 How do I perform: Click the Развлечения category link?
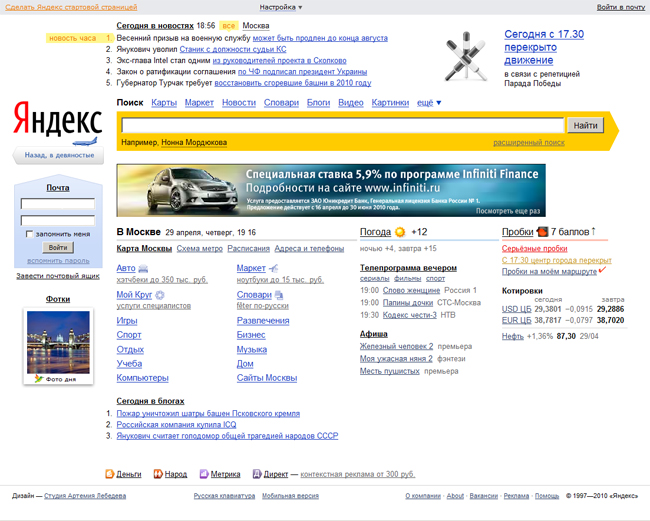(x=263, y=321)
